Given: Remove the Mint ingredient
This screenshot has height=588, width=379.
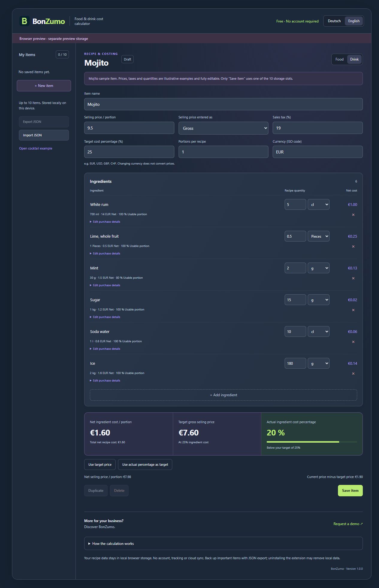Looking at the screenshot, I should coord(353,278).
